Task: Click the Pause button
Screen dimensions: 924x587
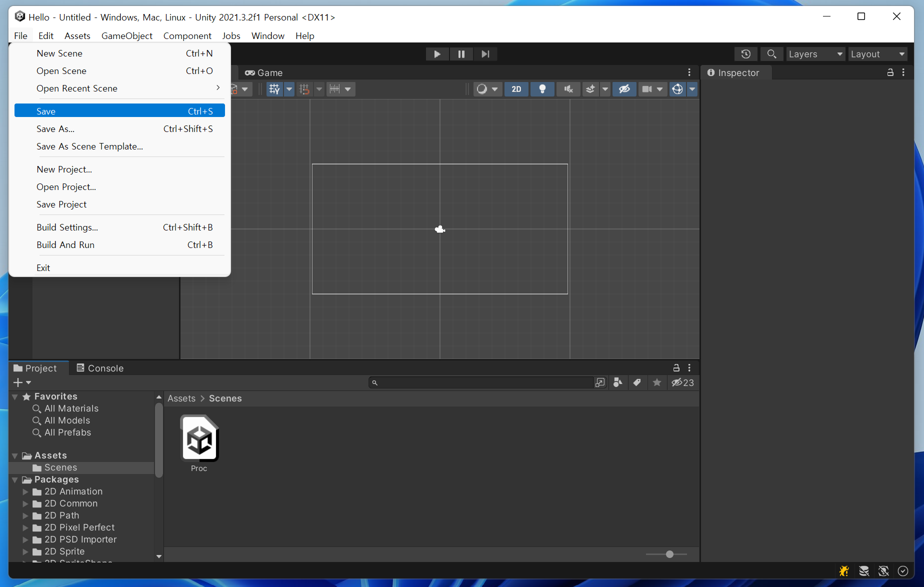Action: point(461,54)
